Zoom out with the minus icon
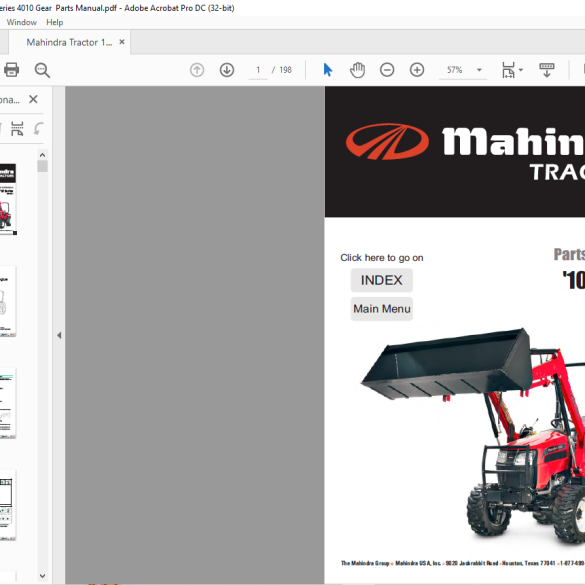 click(387, 70)
